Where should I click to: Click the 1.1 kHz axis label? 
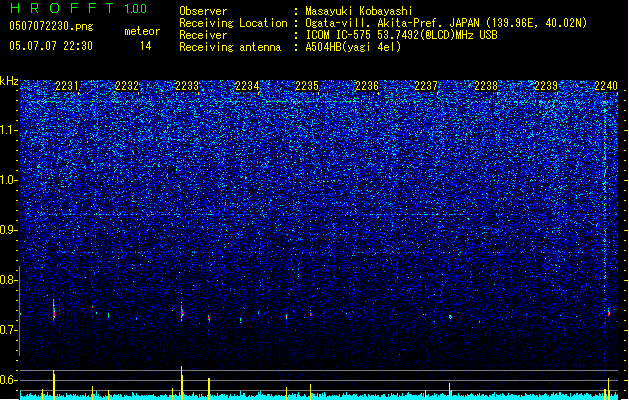coord(8,130)
